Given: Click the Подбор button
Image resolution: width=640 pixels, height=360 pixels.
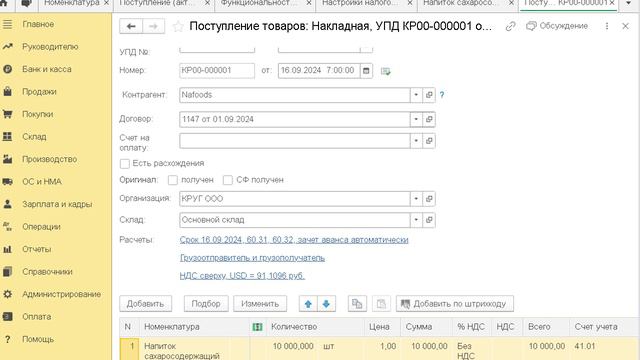Looking at the screenshot, I should [206, 304].
